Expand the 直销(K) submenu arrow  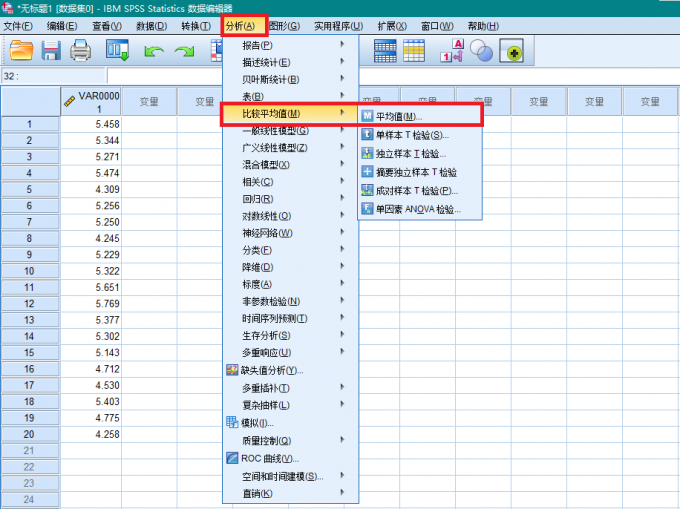pyautogui.click(x=342, y=493)
